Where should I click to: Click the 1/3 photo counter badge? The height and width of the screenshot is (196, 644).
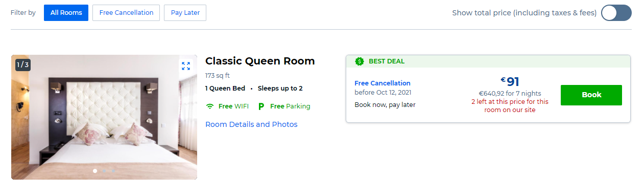(23, 64)
